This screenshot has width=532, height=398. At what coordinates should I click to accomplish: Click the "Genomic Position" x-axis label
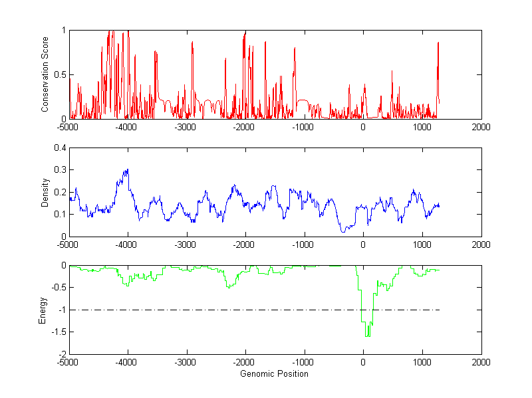[x=275, y=374]
